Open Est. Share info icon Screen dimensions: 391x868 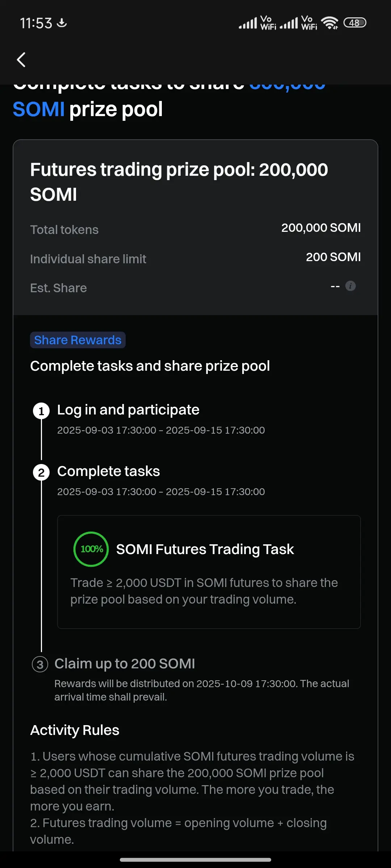click(350, 286)
